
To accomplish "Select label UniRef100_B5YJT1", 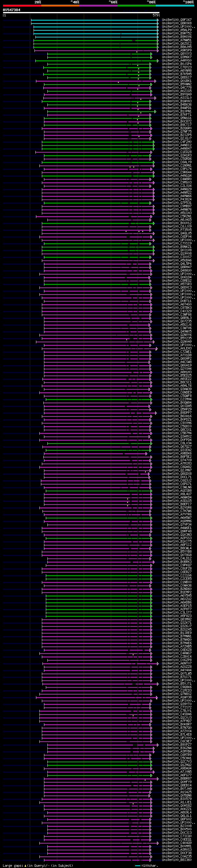I will click(177, 684).
